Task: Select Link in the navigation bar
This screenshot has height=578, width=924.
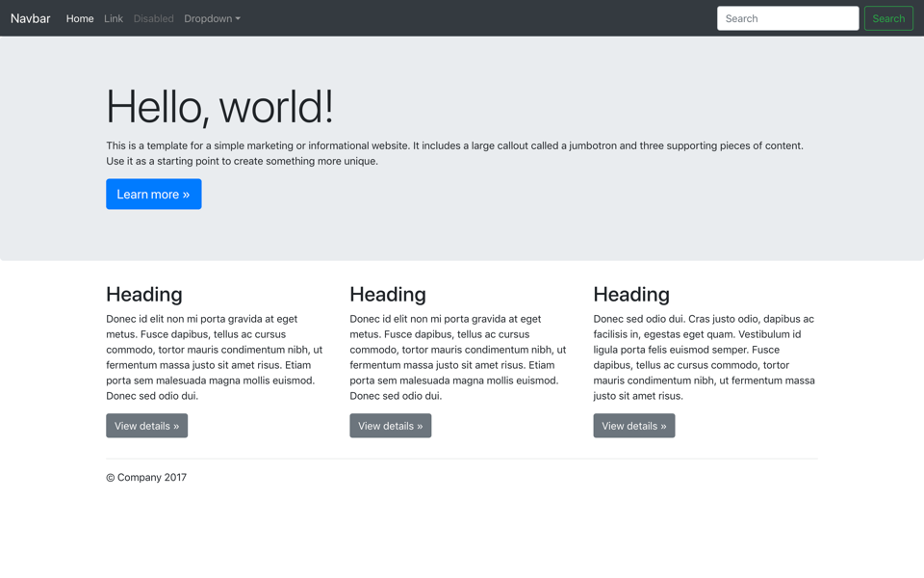Action: pyautogui.click(x=114, y=17)
